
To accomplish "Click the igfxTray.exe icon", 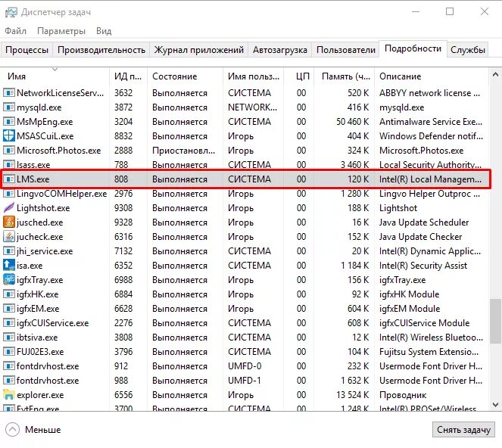I will click(x=8, y=280).
